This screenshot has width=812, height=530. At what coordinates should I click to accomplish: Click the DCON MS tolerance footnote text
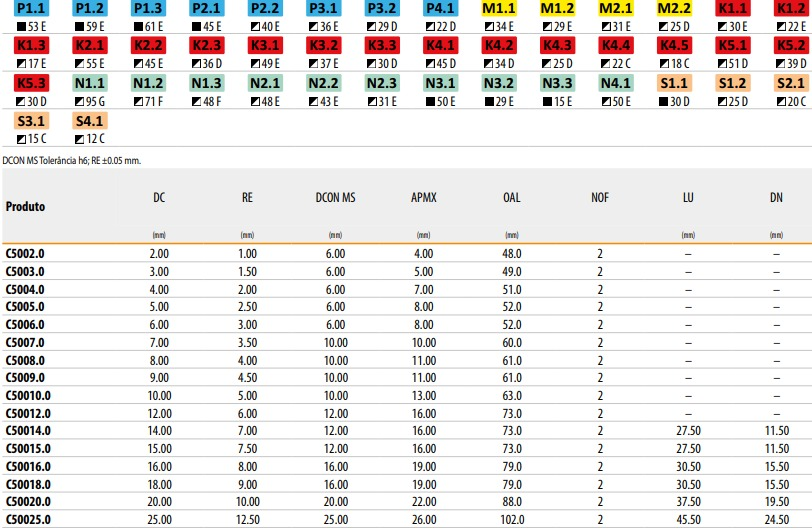coord(71,159)
